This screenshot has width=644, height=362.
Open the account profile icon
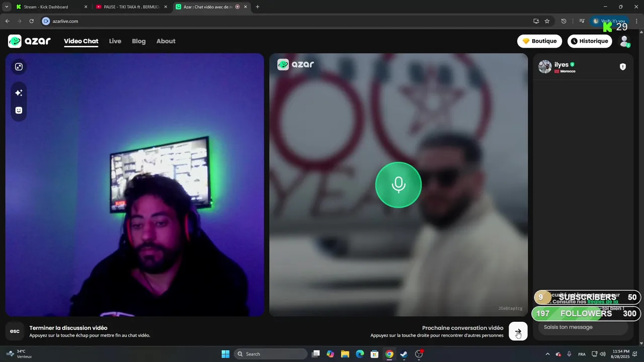[x=624, y=41]
